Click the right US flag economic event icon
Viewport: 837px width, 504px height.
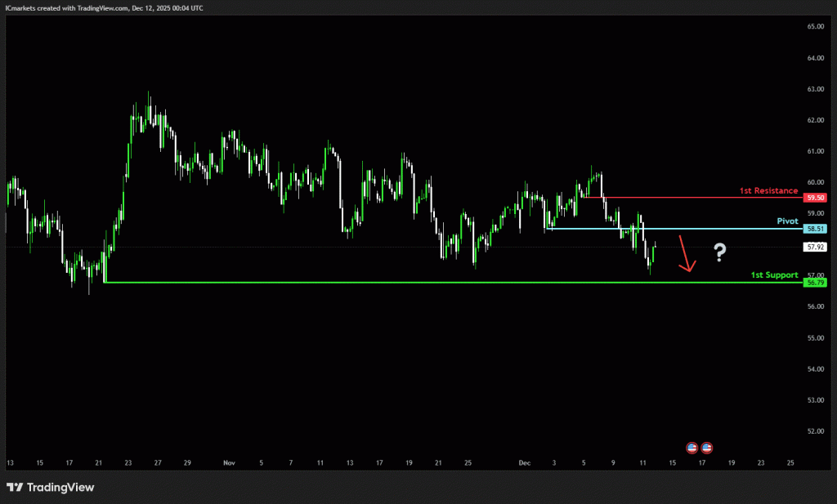pyautogui.click(x=706, y=448)
